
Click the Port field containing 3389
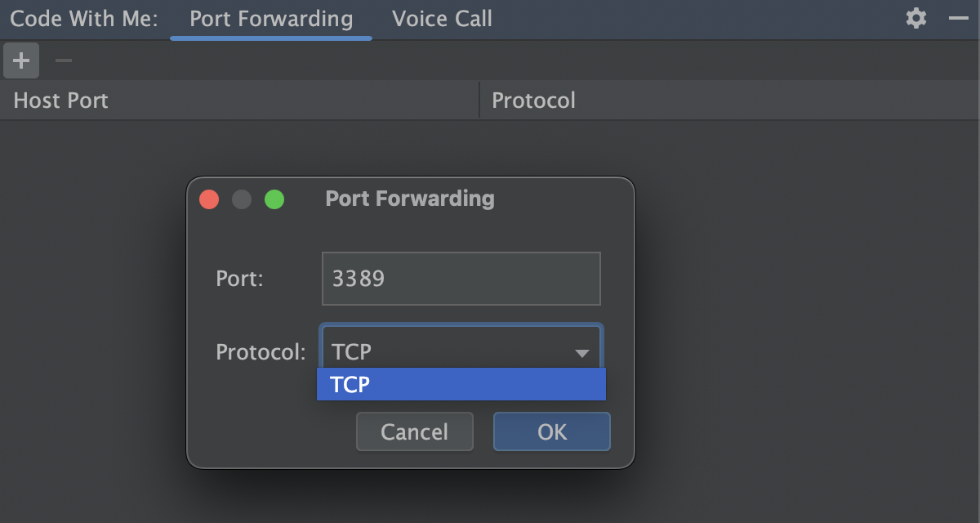tap(461, 279)
